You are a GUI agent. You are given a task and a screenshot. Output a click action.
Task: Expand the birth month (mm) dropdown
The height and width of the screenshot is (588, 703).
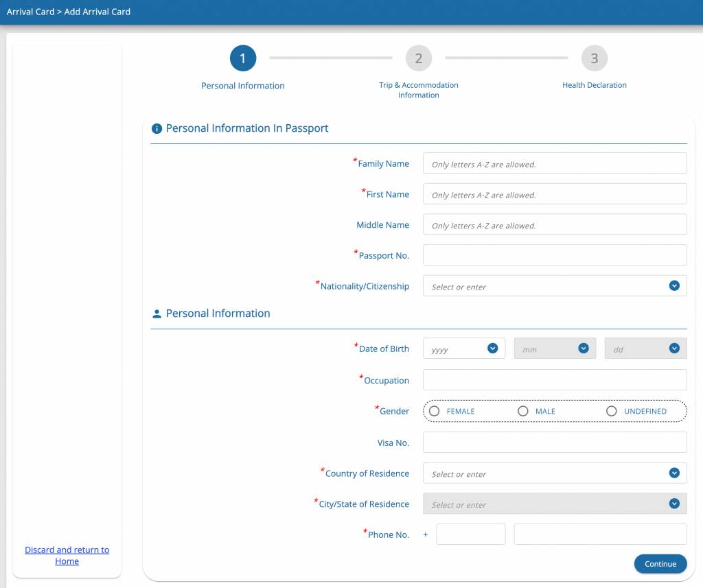pyautogui.click(x=584, y=349)
